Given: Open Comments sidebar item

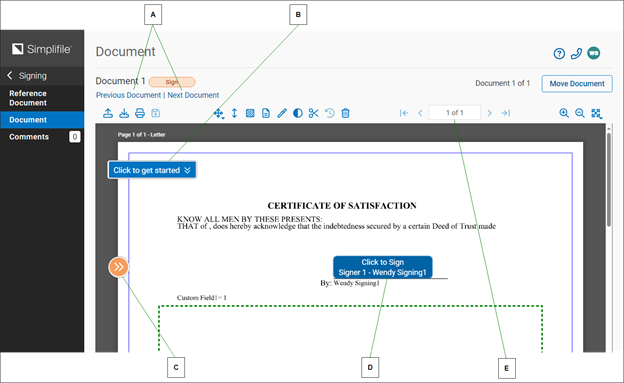Looking at the screenshot, I should [42, 137].
